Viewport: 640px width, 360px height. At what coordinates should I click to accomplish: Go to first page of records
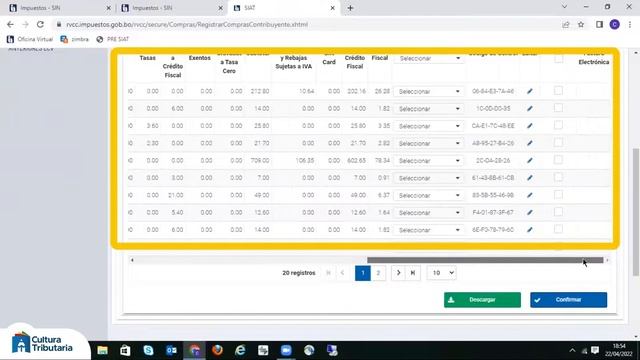tap(328, 273)
